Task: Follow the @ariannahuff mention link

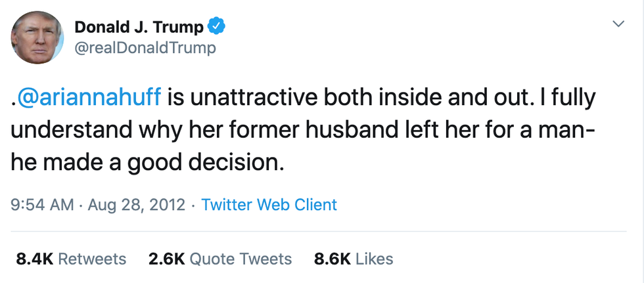Action: point(87,98)
